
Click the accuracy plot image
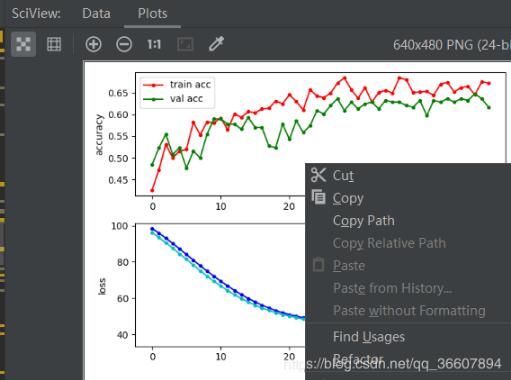[x=220, y=134]
